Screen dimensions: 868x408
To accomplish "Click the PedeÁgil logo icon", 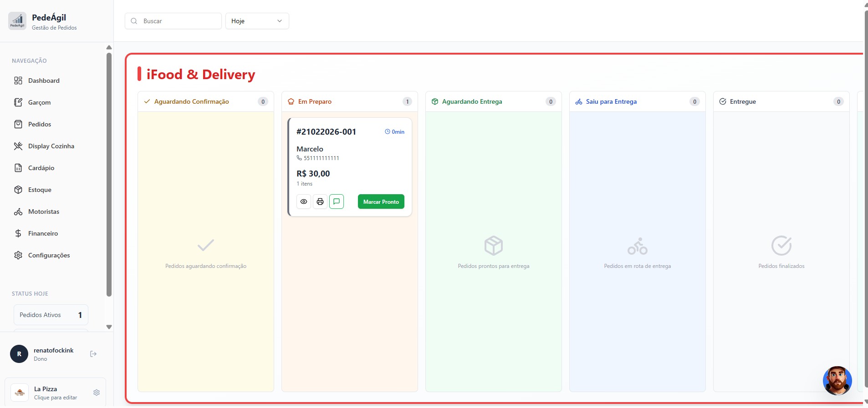I will [17, 21].
